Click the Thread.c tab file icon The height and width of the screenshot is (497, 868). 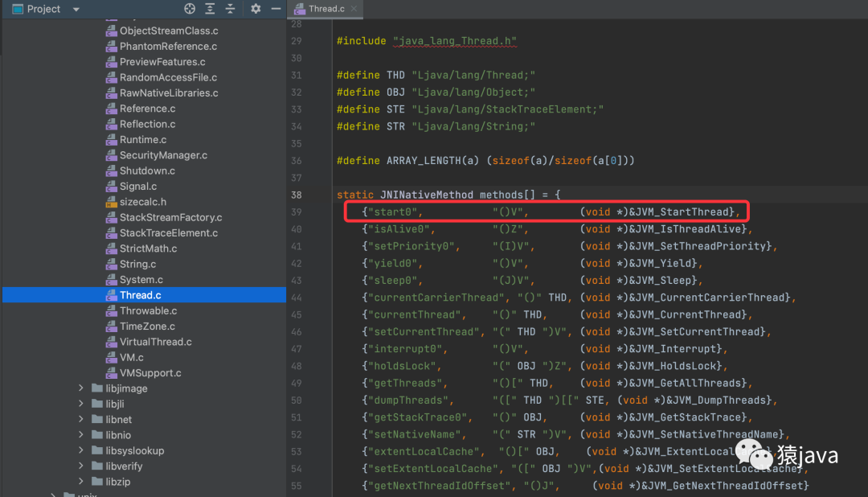click(300, 8)
